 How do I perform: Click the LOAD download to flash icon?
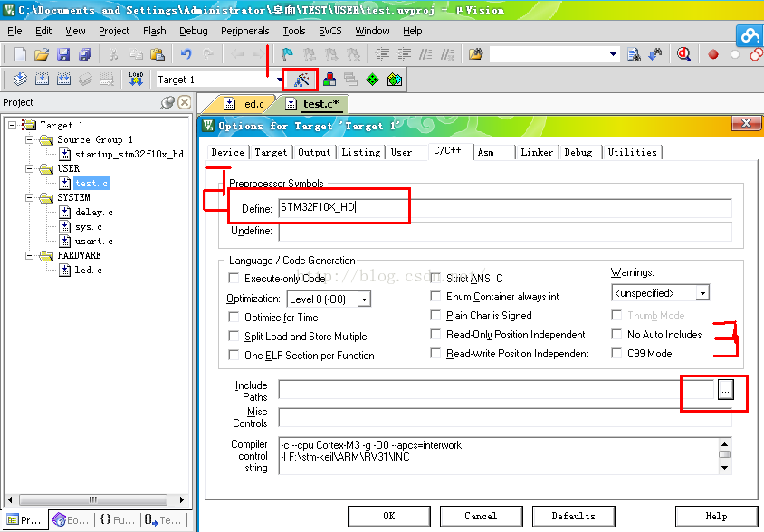pyautogui.click(x=136, y=79)
